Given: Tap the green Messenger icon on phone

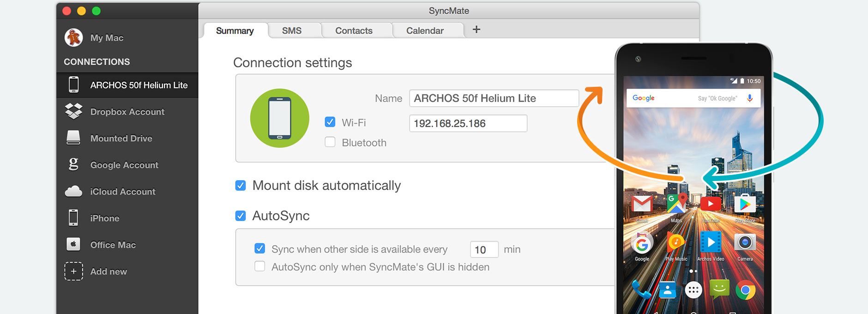Looking at the screenshot, I should tap(719, 290).
